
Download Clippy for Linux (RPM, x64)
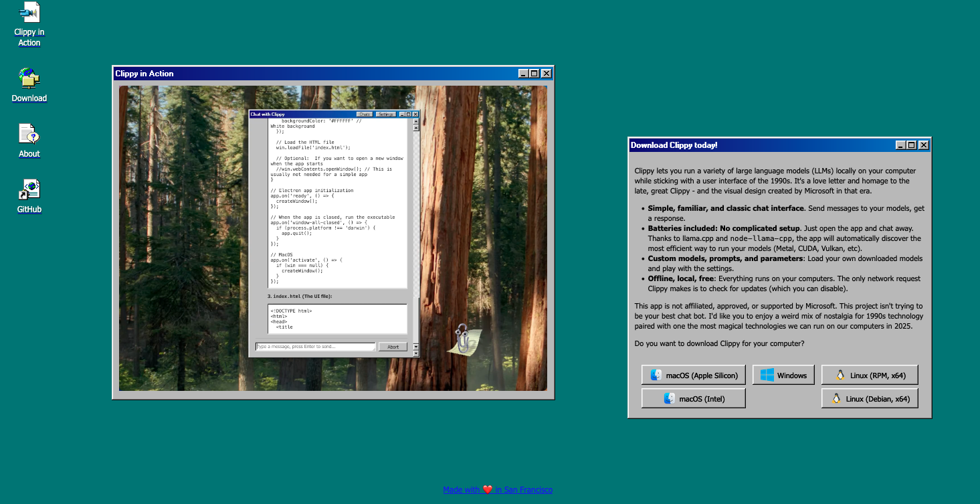(870, 375)
